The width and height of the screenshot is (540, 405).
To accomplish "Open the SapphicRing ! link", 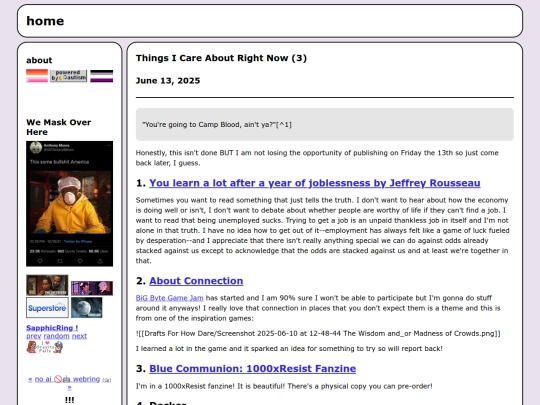I will [x=52, y=328].
